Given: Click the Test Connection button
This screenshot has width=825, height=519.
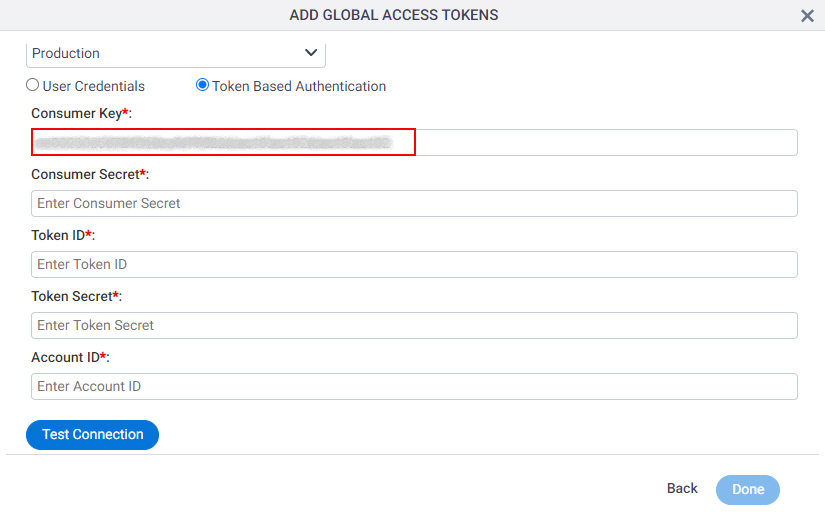Looking at the screenshot, I should 93,435.
